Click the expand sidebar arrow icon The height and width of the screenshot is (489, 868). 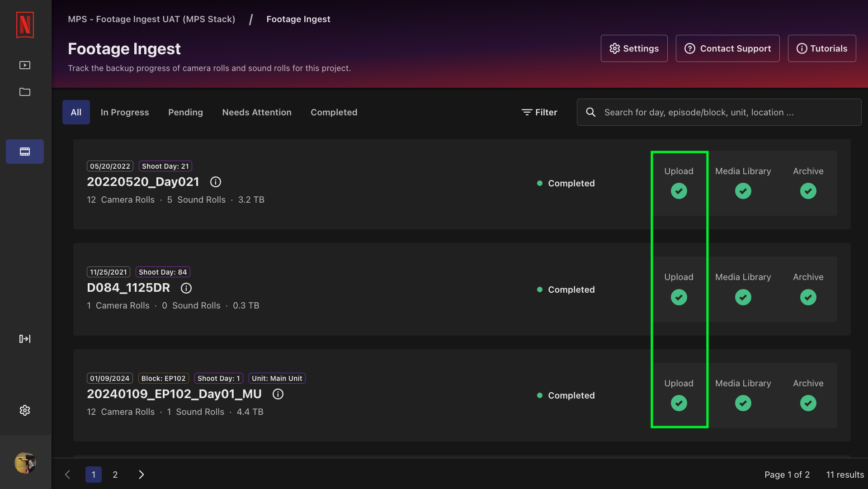coord(25,339)
